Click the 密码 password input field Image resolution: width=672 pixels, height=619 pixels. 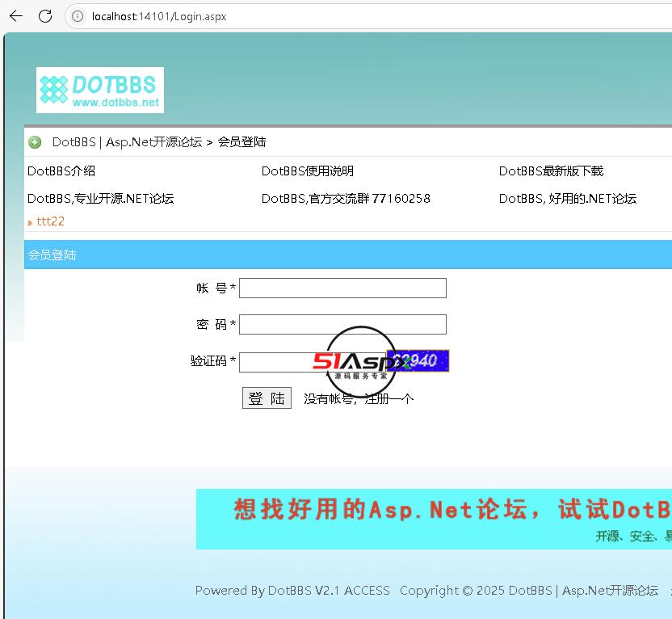tap(342, 325)
